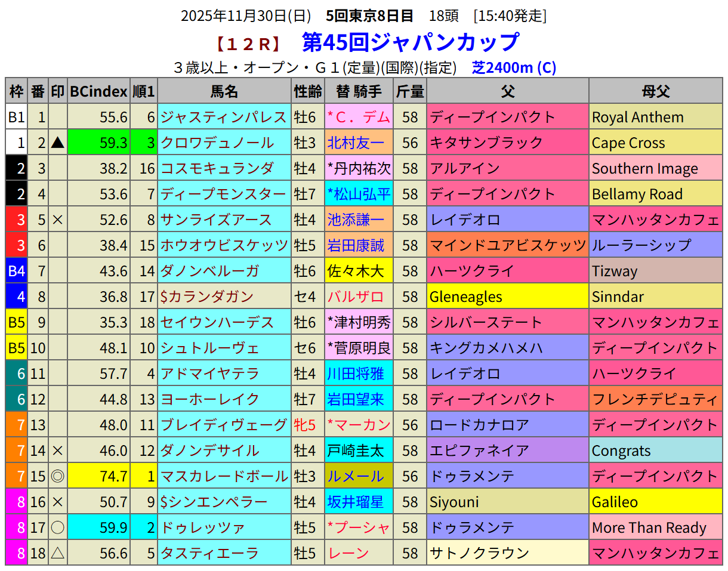Sort by the 馬名 column header
The width and height of the screenshot is (728, 571).
224,91
